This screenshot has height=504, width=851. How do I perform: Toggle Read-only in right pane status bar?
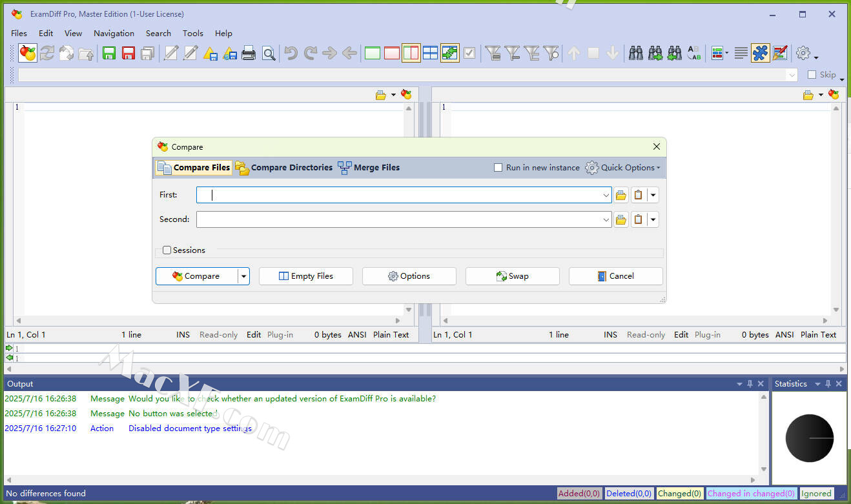pos(646,335)
